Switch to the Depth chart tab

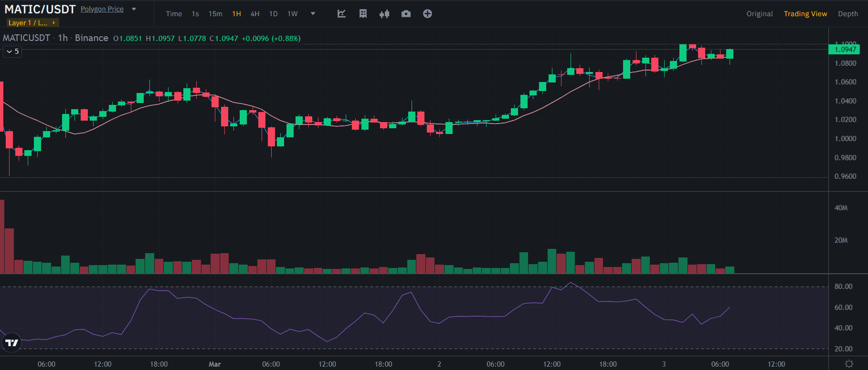847,14
